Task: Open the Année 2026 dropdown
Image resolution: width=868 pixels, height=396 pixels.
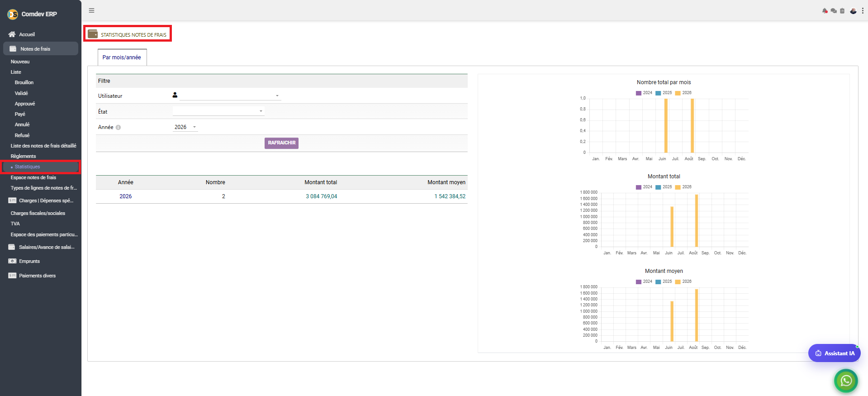Action: click(x=185, y=127)
